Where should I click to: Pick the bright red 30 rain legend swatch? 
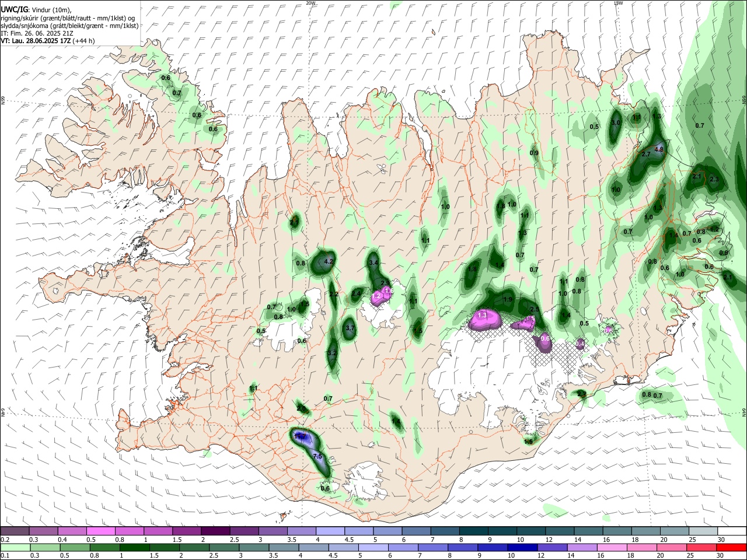tap(731, 547)
